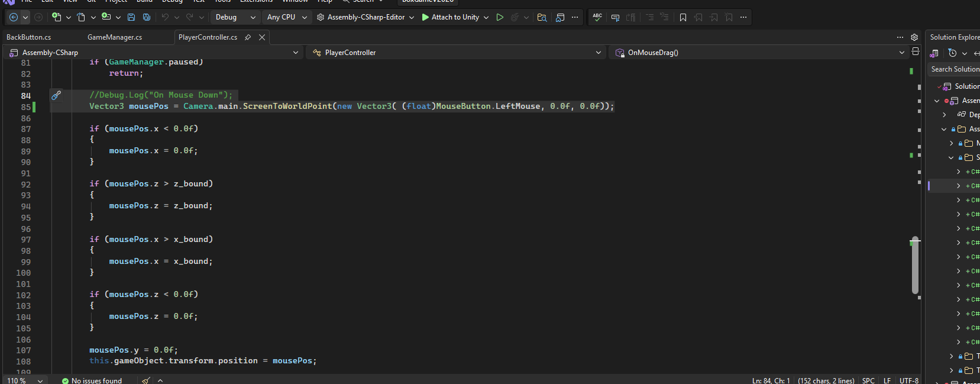Click the Save icon
The height and width of the screenshot is (384, 980).
tap(131, 17)
